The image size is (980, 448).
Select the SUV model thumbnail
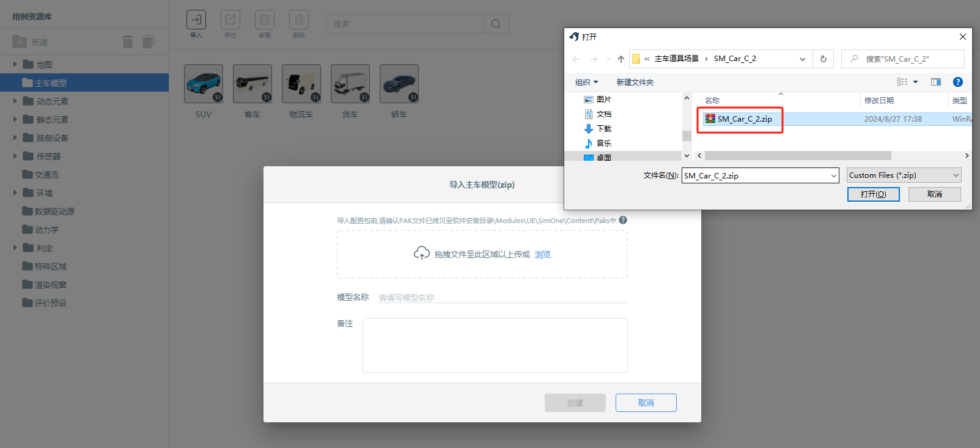204,84
